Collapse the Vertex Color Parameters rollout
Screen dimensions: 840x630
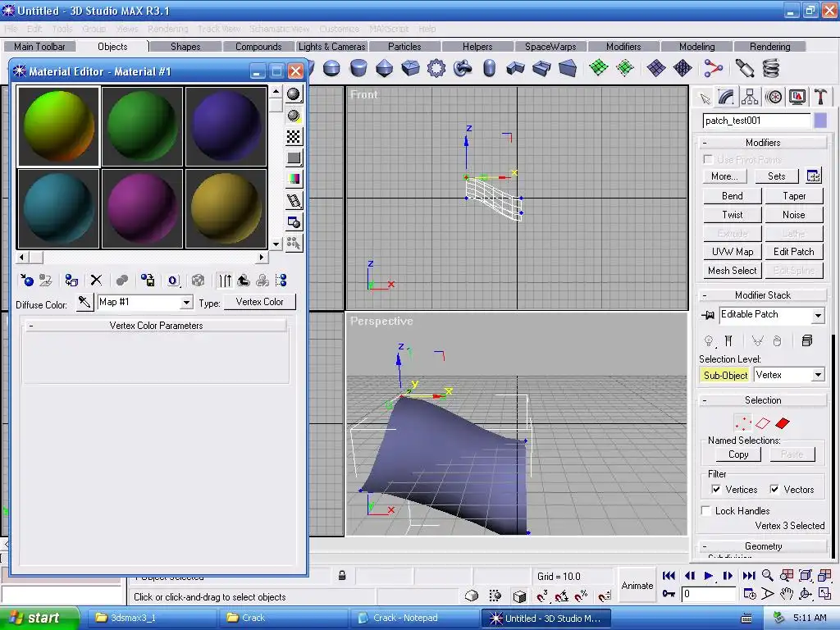coord(156,325)
